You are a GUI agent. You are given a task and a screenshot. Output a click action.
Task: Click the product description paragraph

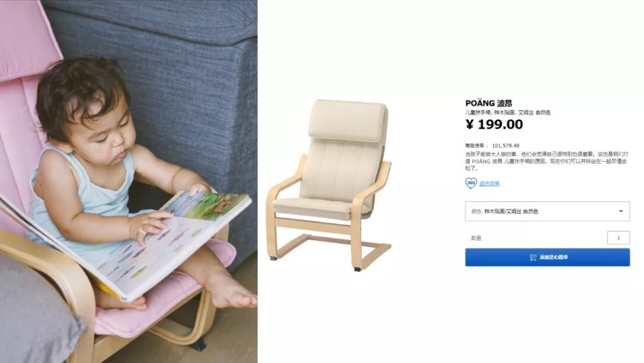point(546,161)
